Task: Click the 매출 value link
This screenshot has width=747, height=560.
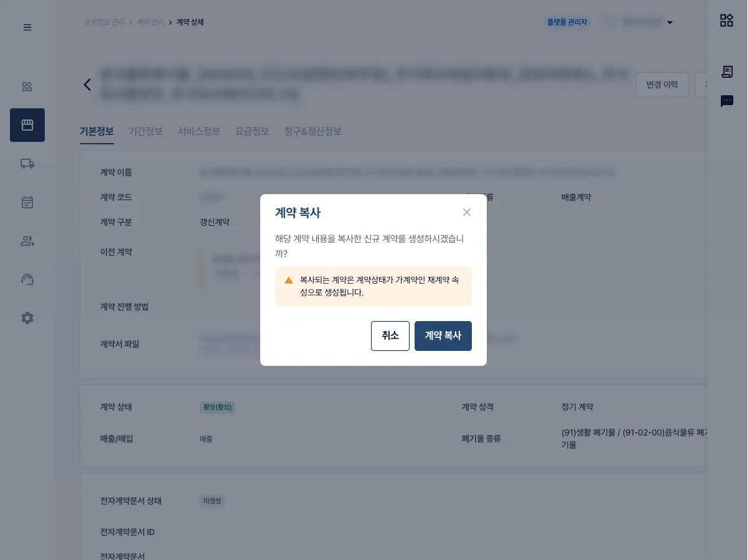Action: pyautogui.click(x=206, y=439)
